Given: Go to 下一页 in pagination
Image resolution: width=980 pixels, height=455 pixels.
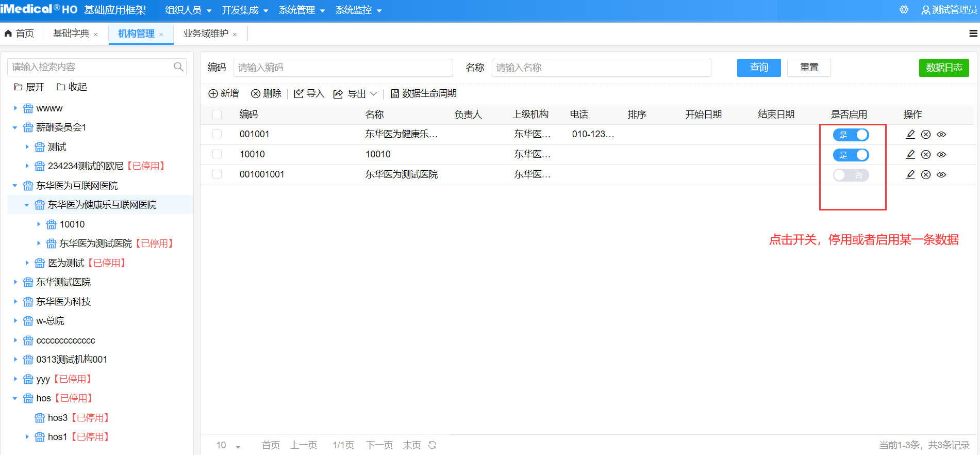Looking at the screenshot, I should pos(379,445).
